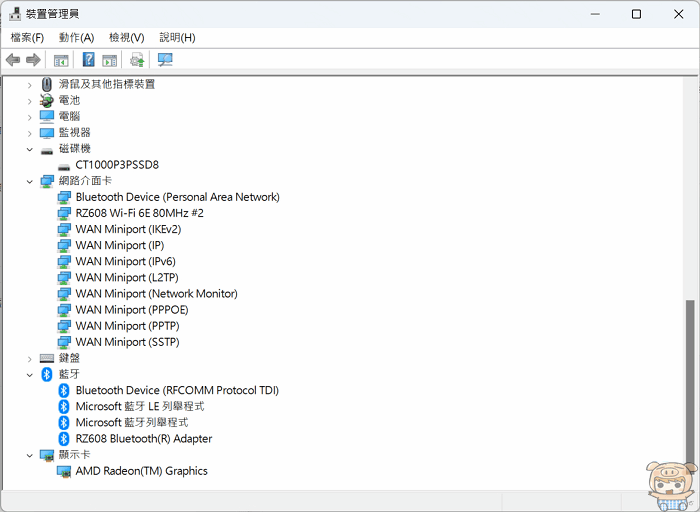Close the Device Manager window
Viewport: 700px width, 512px height.
[679, 14]
